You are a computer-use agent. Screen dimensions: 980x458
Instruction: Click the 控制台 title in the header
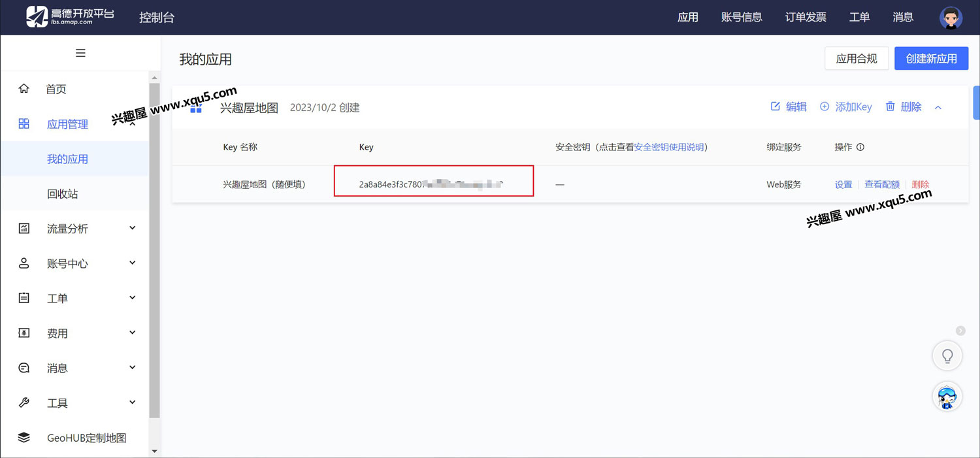[157, 18]
